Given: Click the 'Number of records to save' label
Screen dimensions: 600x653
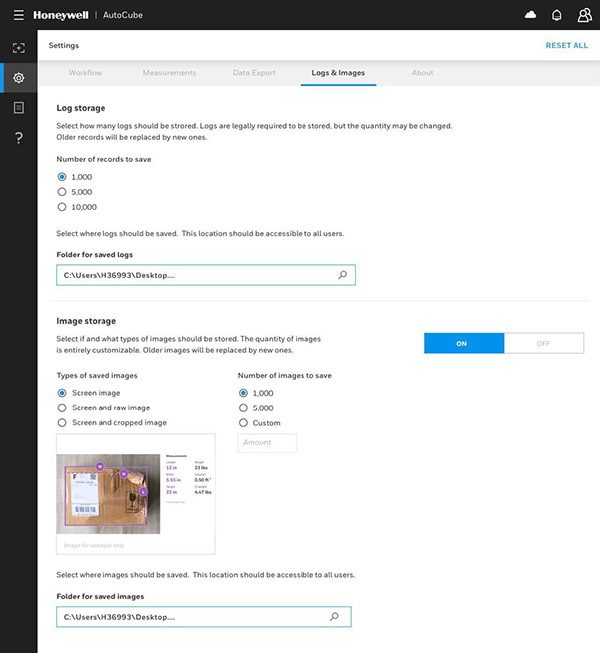Looking at the screenshot, I should 104,159.
